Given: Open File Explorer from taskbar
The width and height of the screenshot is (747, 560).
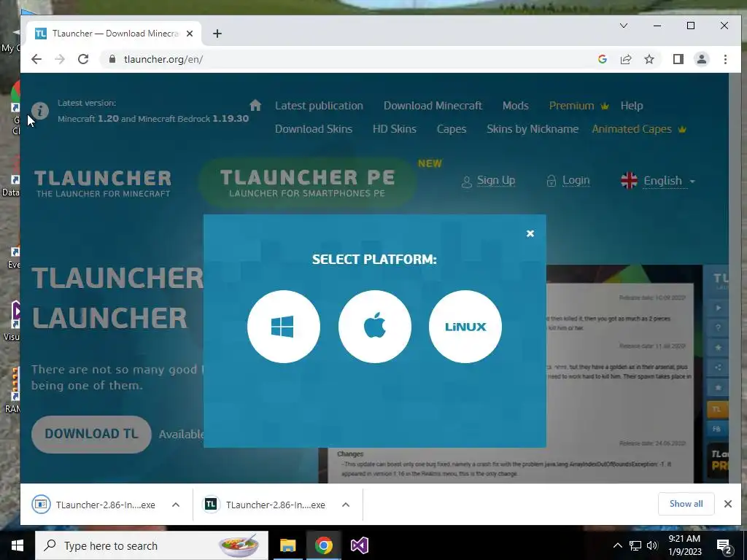Looking at the screenshot, I should coord(287,545).
